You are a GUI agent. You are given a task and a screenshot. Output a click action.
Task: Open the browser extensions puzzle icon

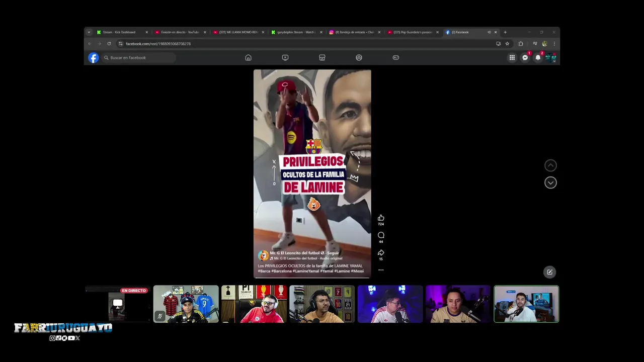click(x=521, y=44)
